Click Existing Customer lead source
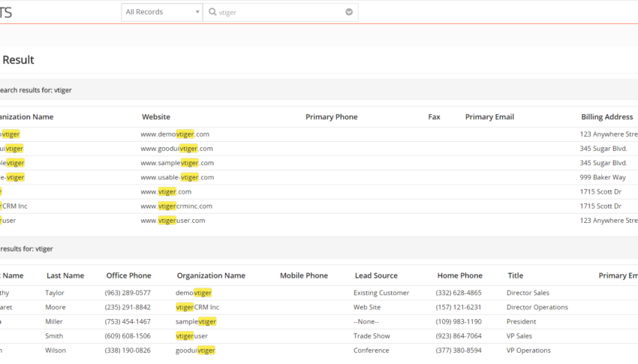The width and height of the screenshot is (638, 364). coord(381,293)
